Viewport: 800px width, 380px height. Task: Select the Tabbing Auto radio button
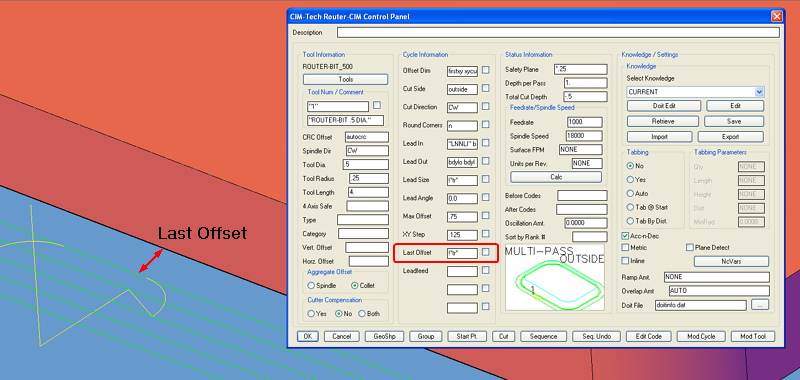(630, 194)
